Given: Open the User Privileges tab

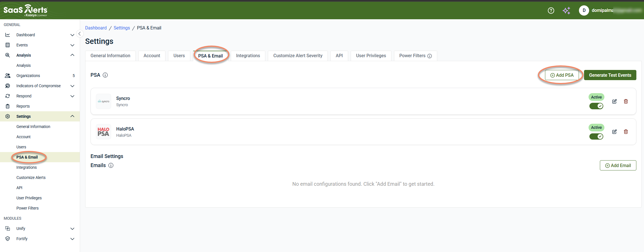Looking at the screenshot, I should coord(371,56).
